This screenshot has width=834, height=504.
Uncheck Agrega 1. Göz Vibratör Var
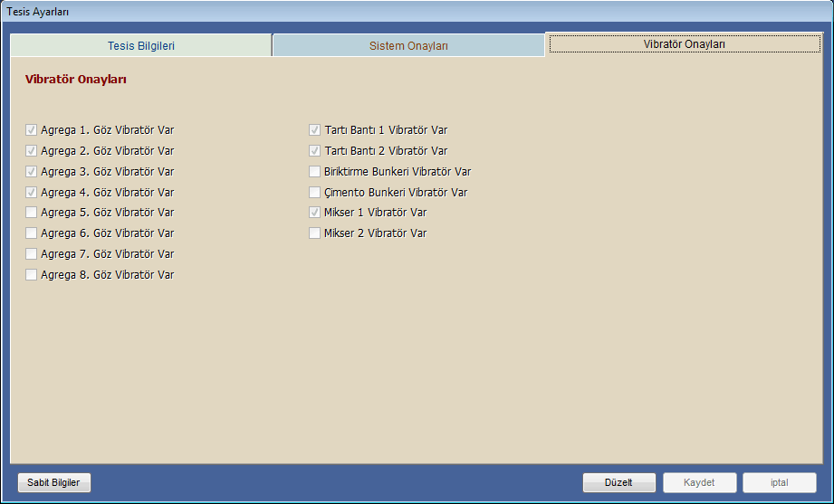click(x=32, y=130)
